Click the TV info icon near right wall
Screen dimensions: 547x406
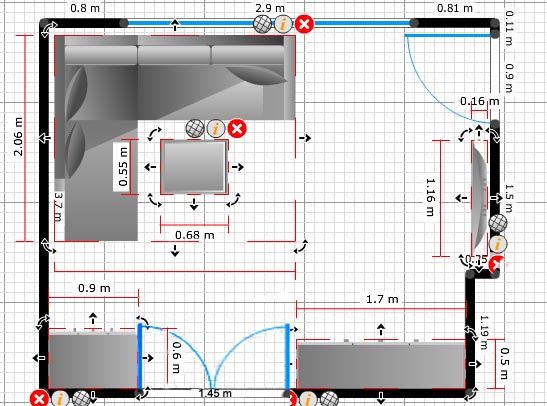(x=498, y=244)
